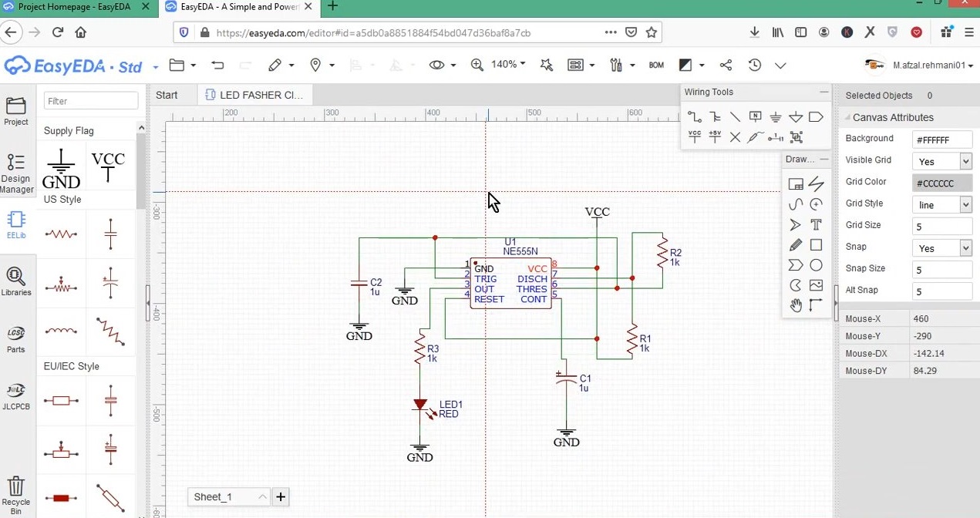Select the Text tool in Draw panel
The height and width of the screenshot is (518, 980).
(x=816, y=224)
